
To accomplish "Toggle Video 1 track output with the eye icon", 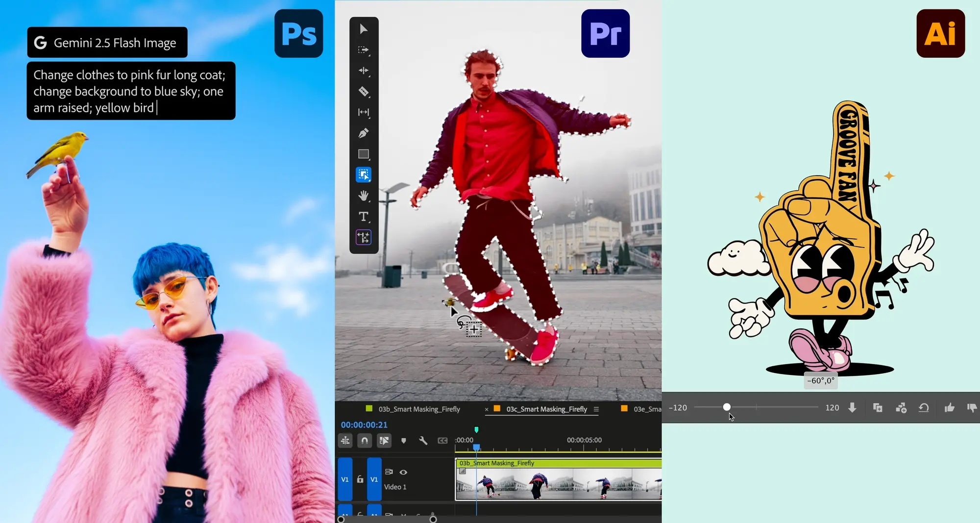I will 403,473.
